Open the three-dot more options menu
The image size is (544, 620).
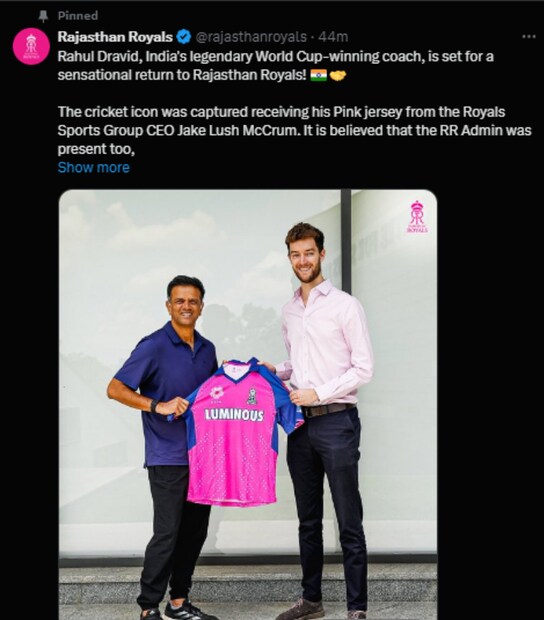[x=529, y=36]
